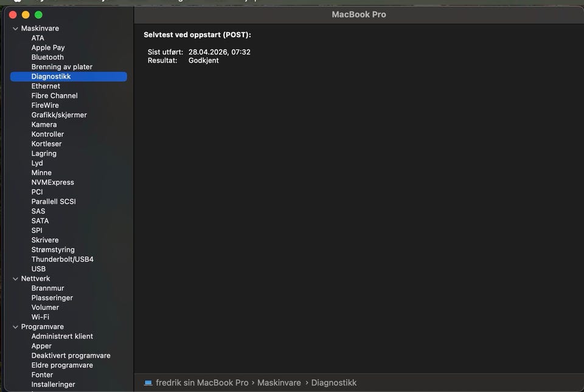Open Deaktivert programvare entry
The height and width of the screenshot is (392, 584).
pyautogui.click(x=71, y=356)
